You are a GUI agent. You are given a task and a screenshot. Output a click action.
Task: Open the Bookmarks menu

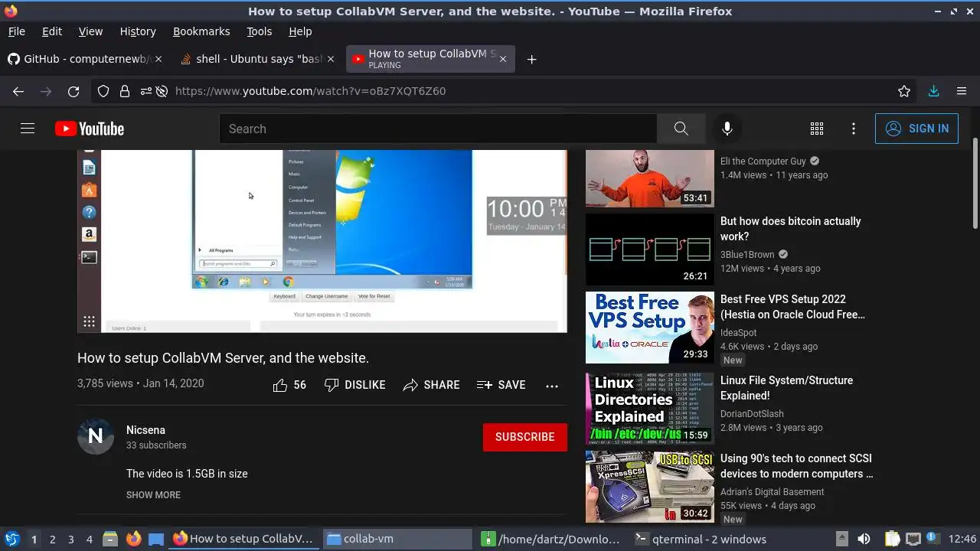201,31
